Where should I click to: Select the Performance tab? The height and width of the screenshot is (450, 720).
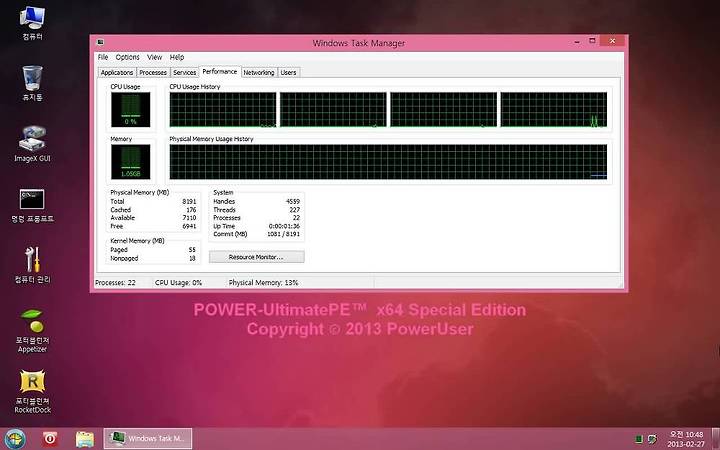(219, 72)
